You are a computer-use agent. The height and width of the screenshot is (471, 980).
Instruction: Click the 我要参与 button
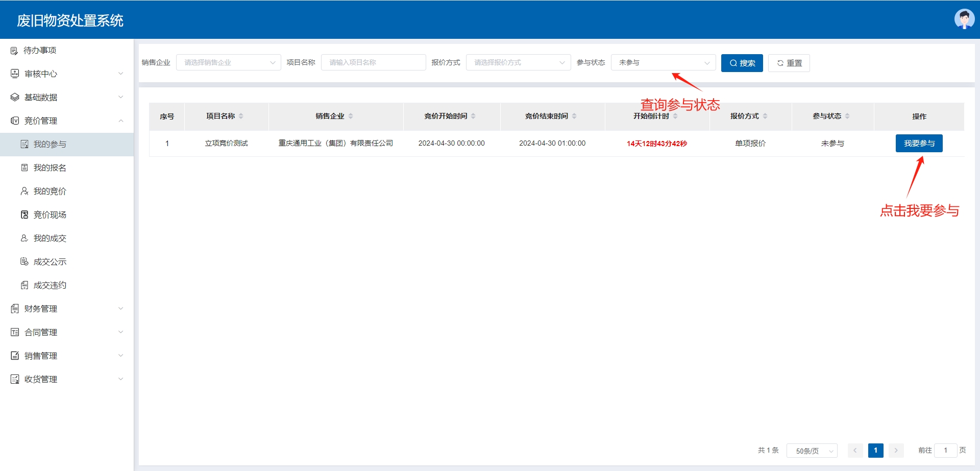(x=919, y=144)
